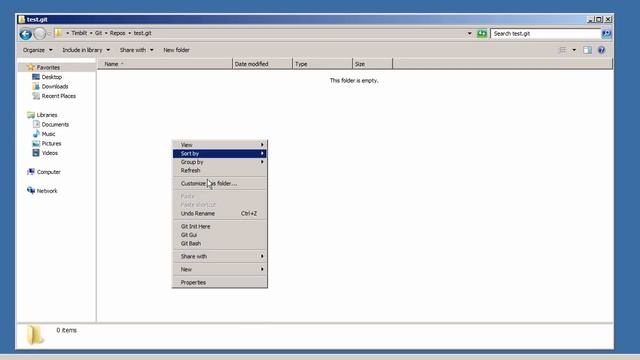Choose Git Init Here
Screen dimensions: 640x360
coord(220,227)
